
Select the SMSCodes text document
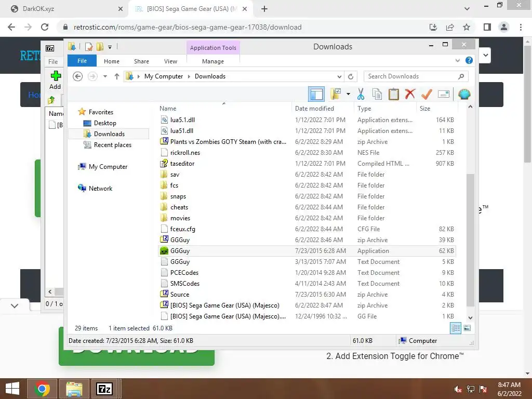click(307, 284)
